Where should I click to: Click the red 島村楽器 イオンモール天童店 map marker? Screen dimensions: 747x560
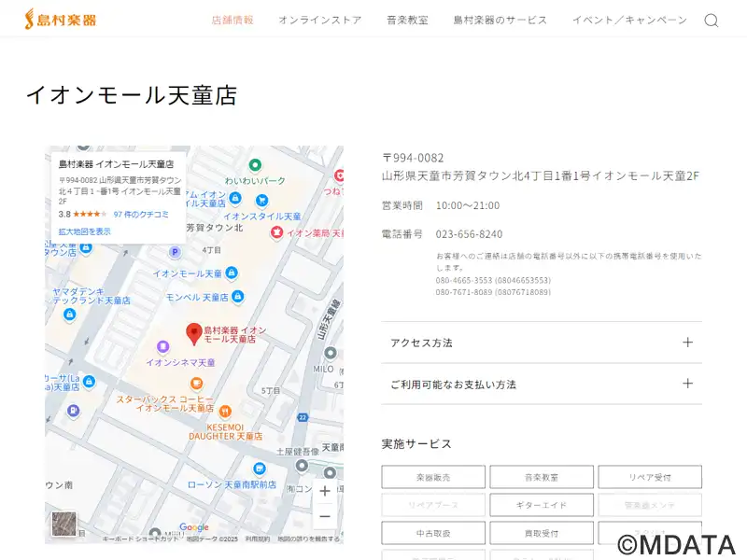tap(194, 333)
